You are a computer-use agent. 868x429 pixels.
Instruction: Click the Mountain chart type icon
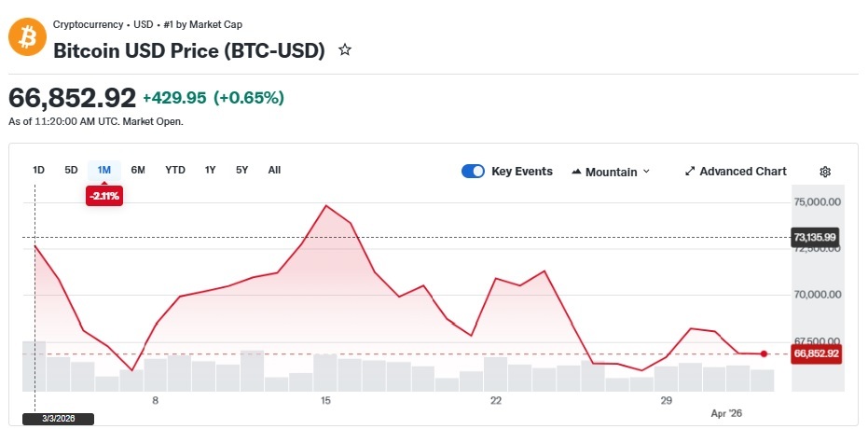point(576,173)
